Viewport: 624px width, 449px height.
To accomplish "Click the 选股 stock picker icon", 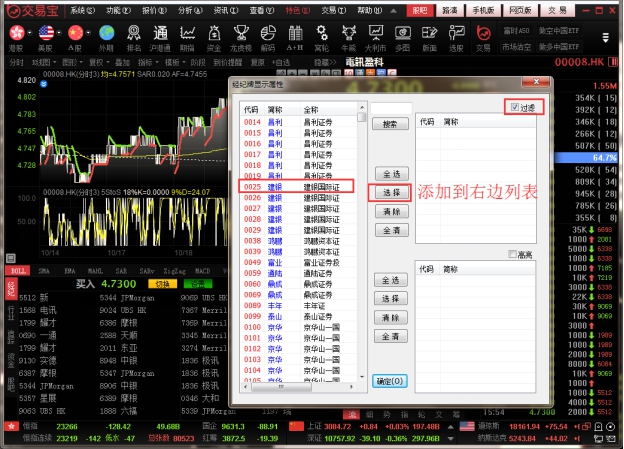I will tap(456, 36).
